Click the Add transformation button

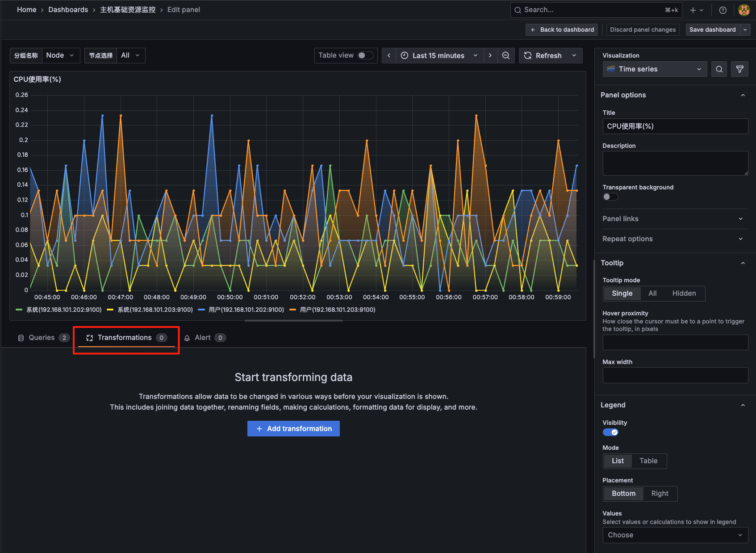(x=293, y=428)
